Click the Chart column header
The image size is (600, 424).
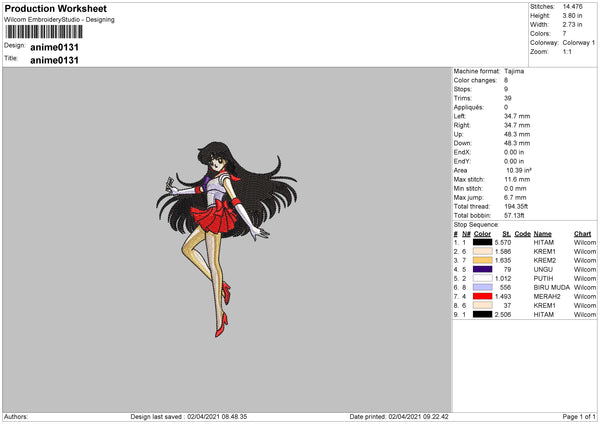tap(582, 233)
